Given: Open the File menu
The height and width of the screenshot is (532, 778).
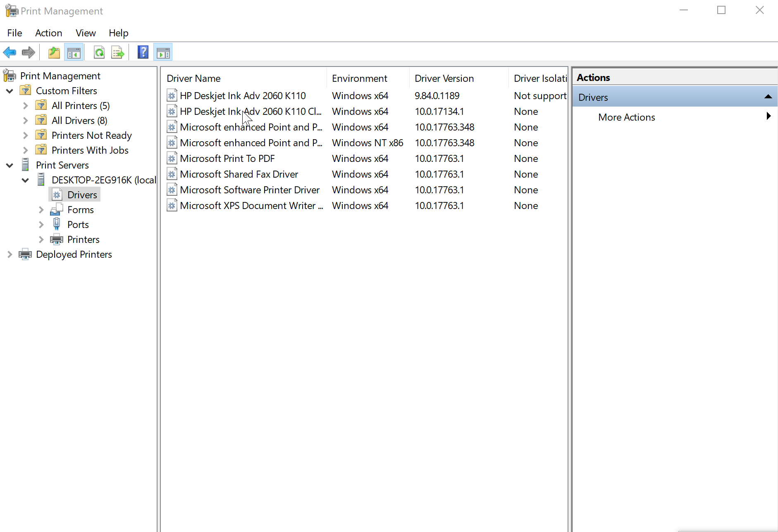Looking at the screenshot, I should point(15,33).
